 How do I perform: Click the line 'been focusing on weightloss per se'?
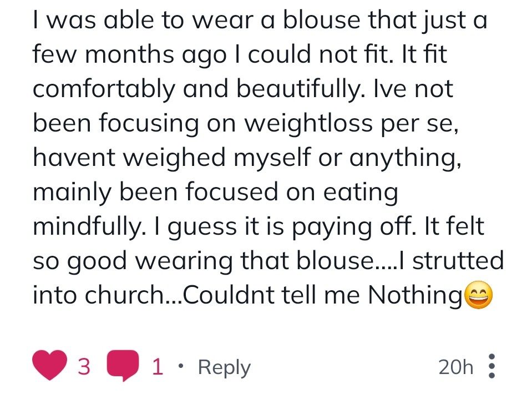click(x=246, y=124)
